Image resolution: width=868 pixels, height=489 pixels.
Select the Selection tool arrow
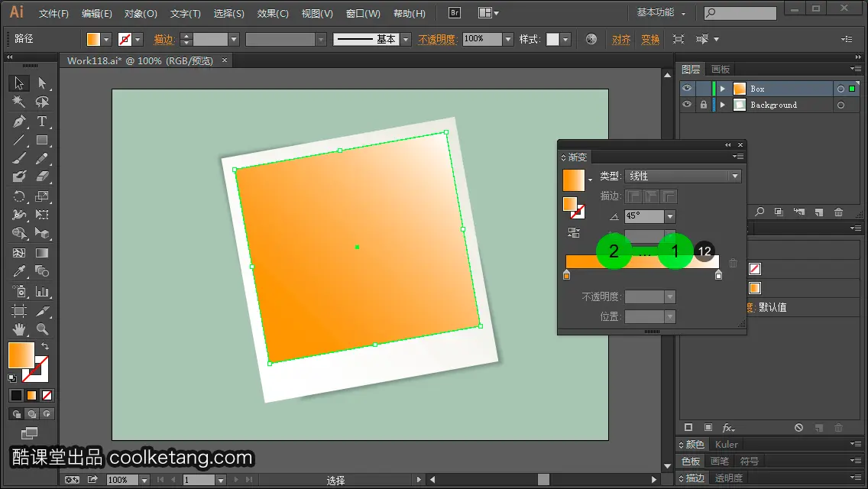click(19, 83)
